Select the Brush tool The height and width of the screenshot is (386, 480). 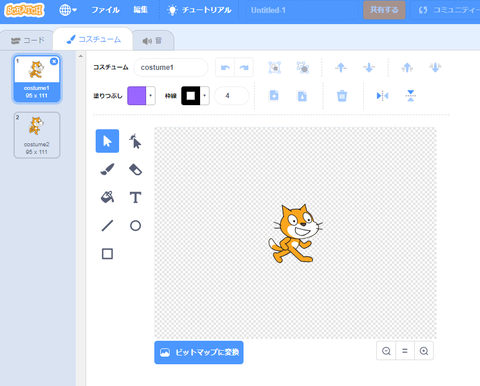point(107,169)
